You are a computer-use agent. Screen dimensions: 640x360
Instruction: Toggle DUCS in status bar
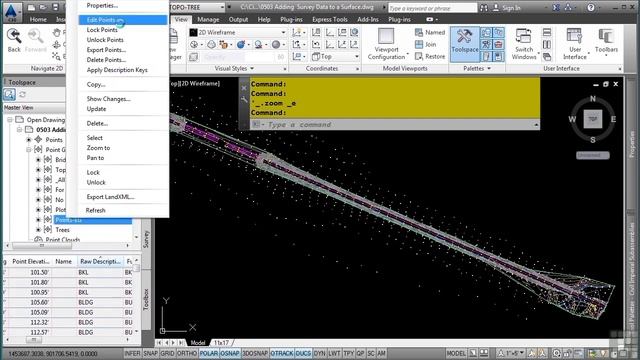[x=303, y=353]
